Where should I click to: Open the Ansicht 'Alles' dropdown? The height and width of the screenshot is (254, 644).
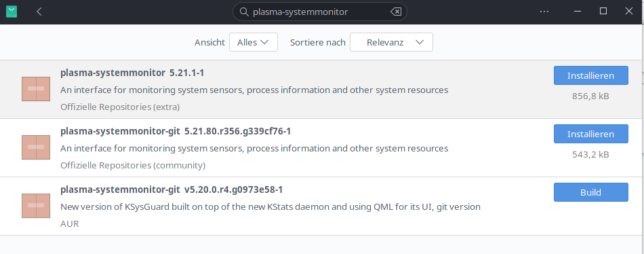click(254, 42)
